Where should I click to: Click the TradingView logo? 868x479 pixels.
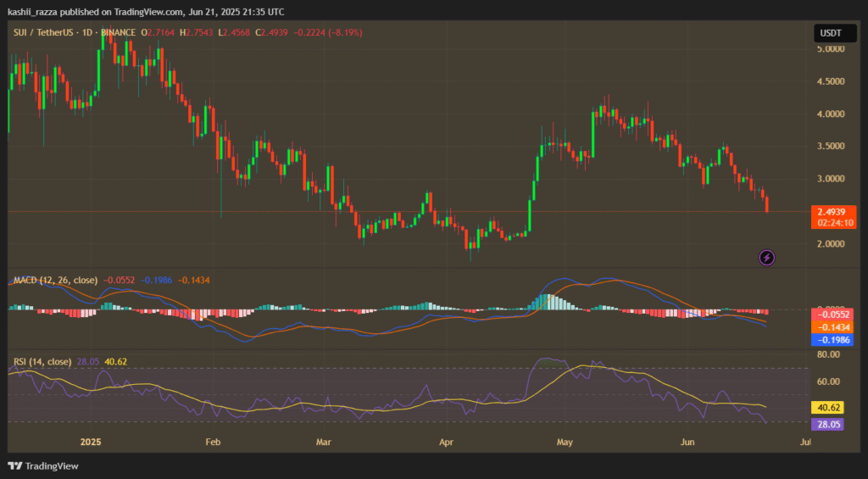pos(43,465)
